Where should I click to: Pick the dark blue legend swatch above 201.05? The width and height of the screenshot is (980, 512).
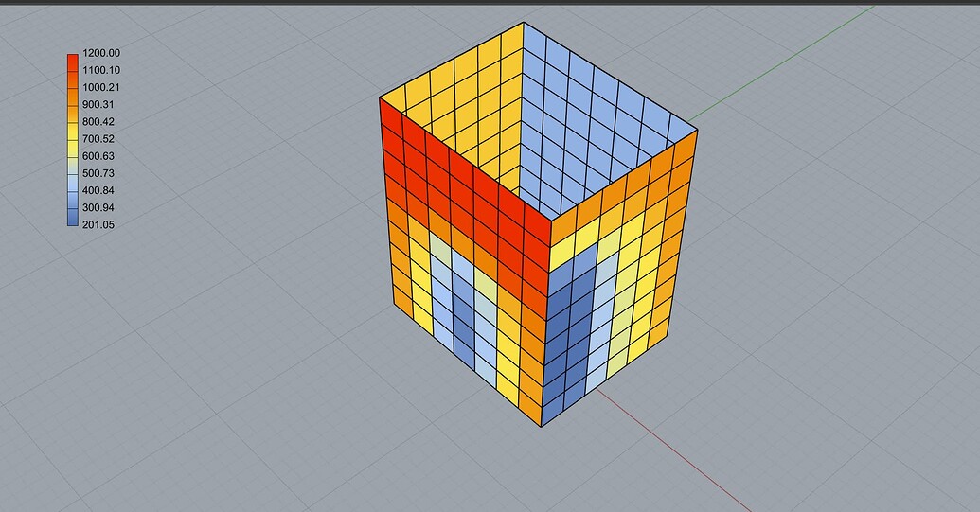73,217
